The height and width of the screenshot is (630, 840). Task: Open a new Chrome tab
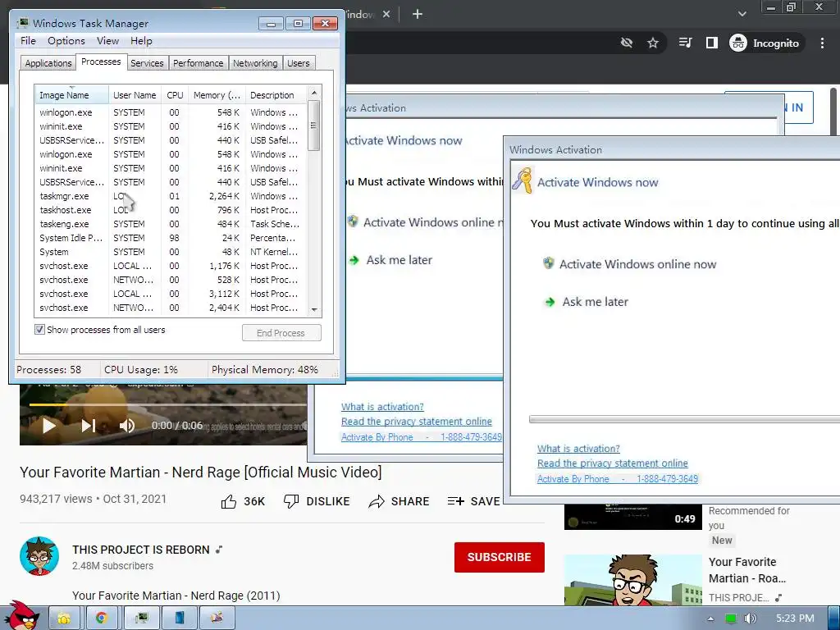click(x=418, y=14)
